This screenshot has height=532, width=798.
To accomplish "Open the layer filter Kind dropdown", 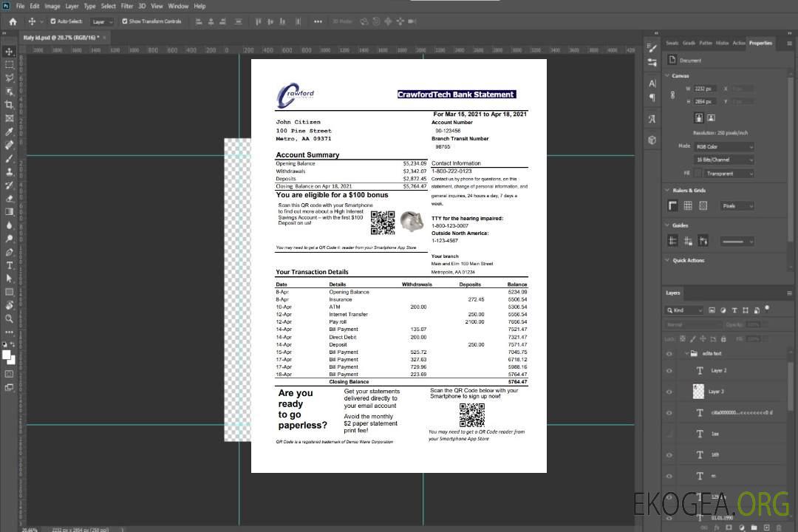I will pyautogui.click(x=684, y=310).
